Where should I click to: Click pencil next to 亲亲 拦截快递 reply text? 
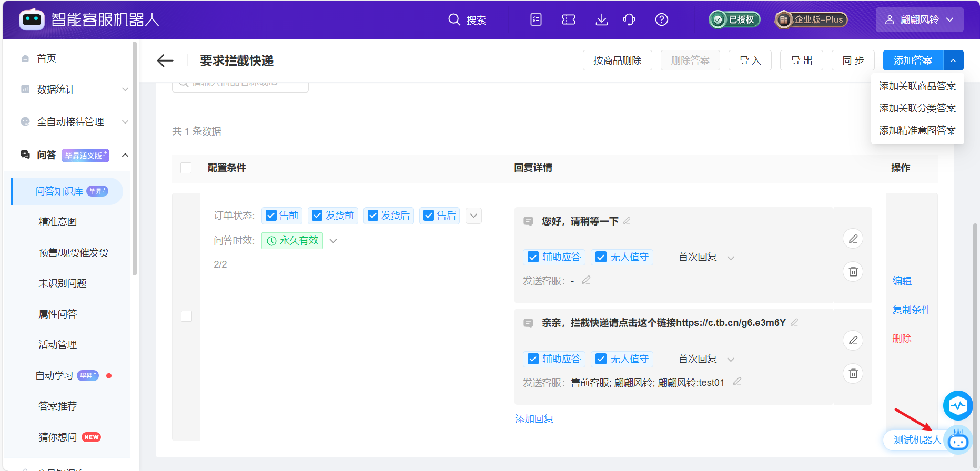pyautogui.click(x=794, y=322)
